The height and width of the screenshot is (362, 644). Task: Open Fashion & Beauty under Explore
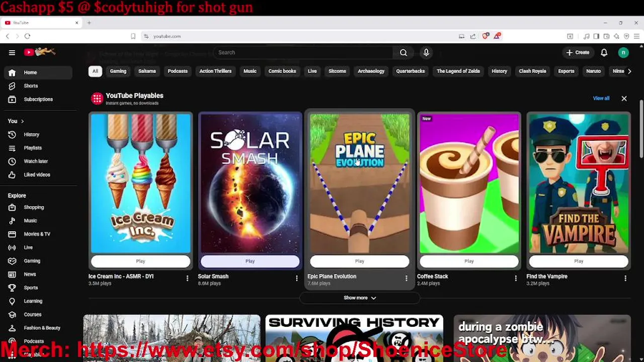(38, 328)
